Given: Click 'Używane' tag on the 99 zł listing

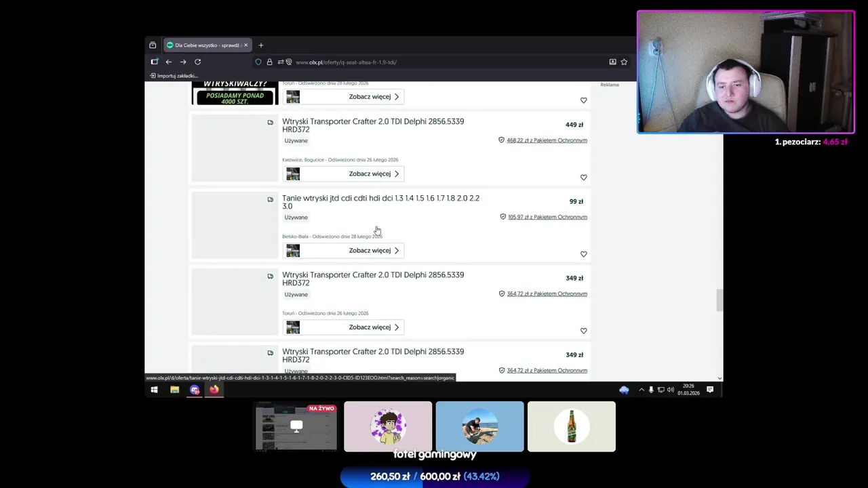Looking at the screenshot, I should tap(296, 218).
